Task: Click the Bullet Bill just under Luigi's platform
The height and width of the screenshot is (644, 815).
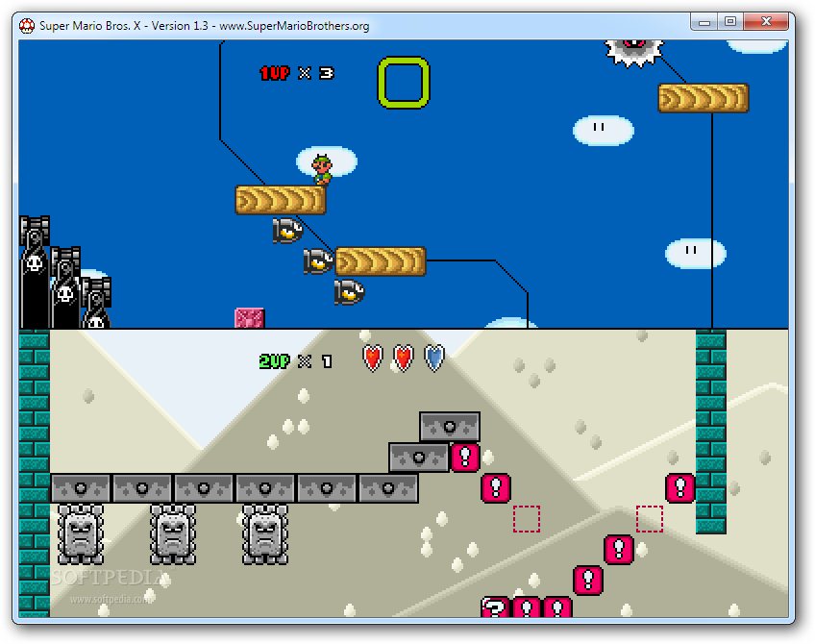Action: (287, 231)
